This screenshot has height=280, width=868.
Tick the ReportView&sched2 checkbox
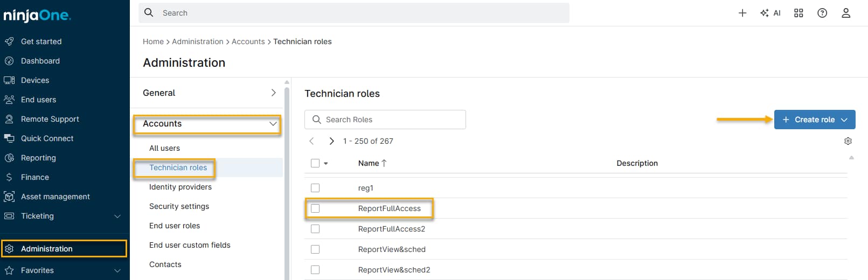[315, 270]
